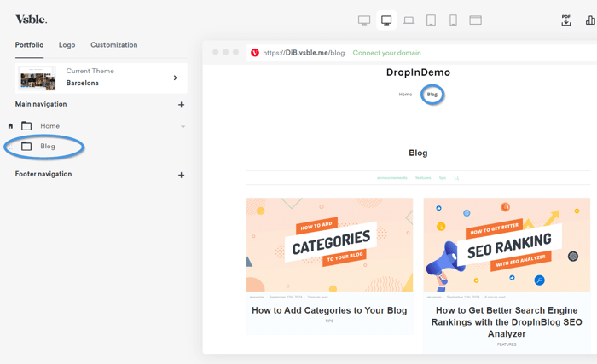
Task: Click the FEATURES label under SEO post
Action: pos(507,344)
